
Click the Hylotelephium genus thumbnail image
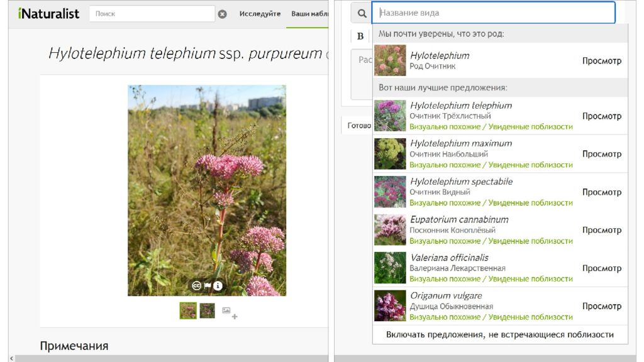(x=390, y=60)
